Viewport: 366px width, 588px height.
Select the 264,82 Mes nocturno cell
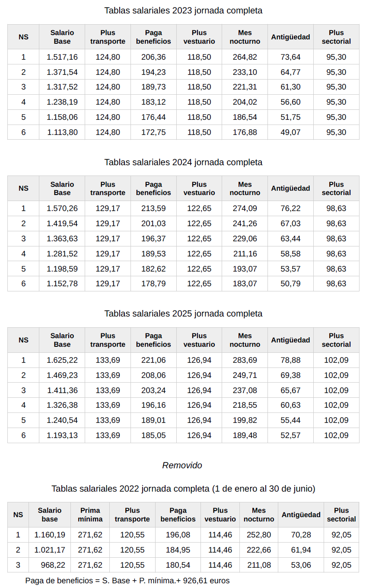tap(245, 57)
